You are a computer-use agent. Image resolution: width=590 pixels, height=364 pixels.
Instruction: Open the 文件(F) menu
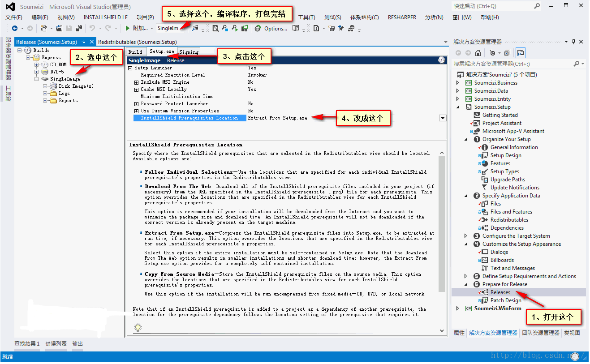click(14, 17)
